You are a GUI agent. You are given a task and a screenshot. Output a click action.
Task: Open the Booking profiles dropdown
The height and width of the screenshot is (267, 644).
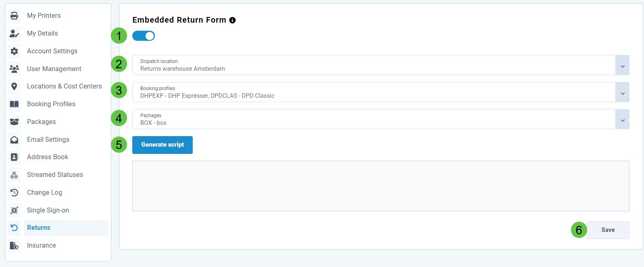(622, 93)
